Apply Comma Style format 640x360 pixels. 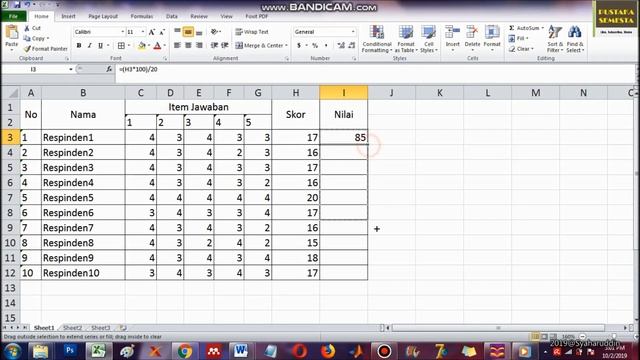[x=326, y=45]
